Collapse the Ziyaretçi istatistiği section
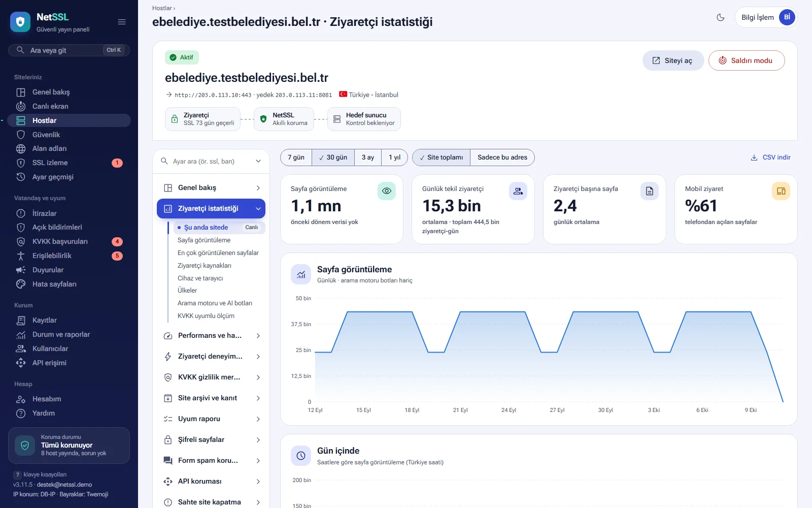 pyautogui.click(x=211, y=209)
